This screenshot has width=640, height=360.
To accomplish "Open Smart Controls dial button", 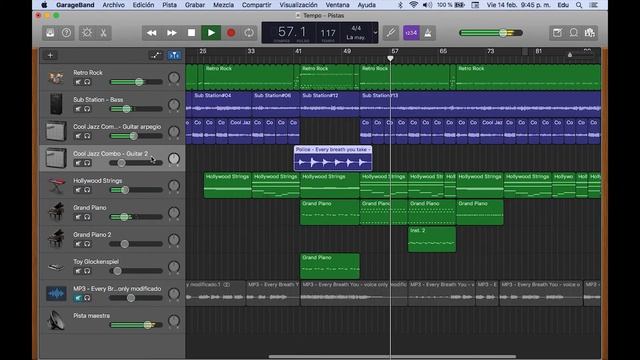I will click(x=87, y=33).
